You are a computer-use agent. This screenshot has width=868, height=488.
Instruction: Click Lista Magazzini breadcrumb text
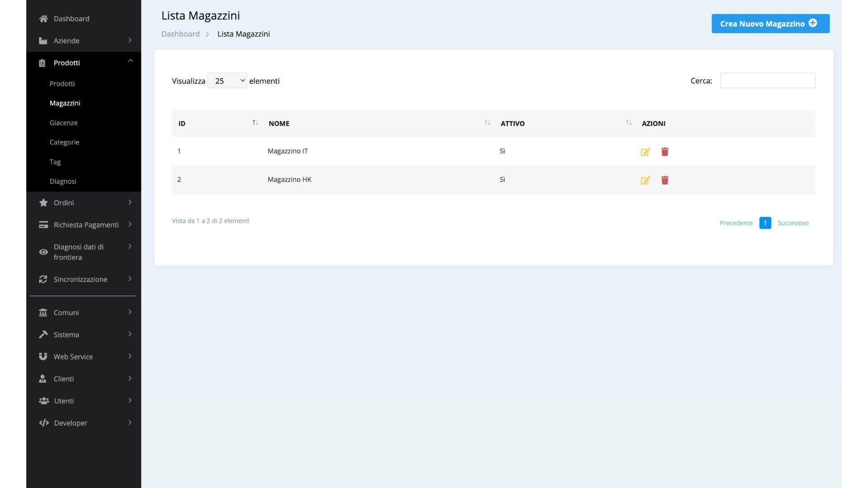244,34
